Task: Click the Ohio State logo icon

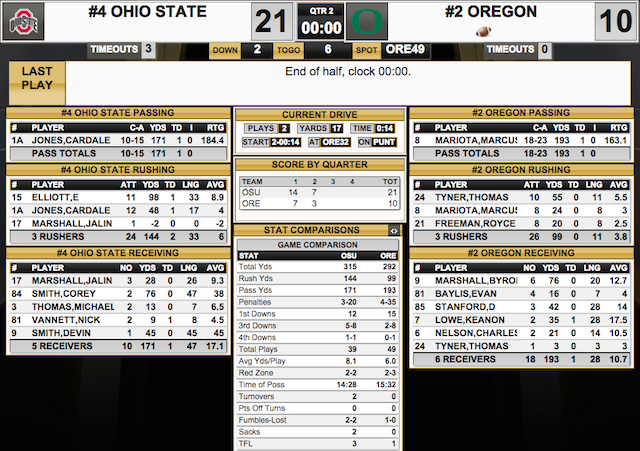Action: (23, 21)
